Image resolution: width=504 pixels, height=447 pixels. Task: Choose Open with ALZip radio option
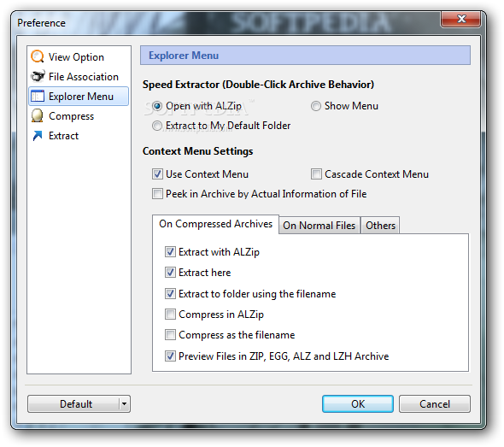pos(157,106)
